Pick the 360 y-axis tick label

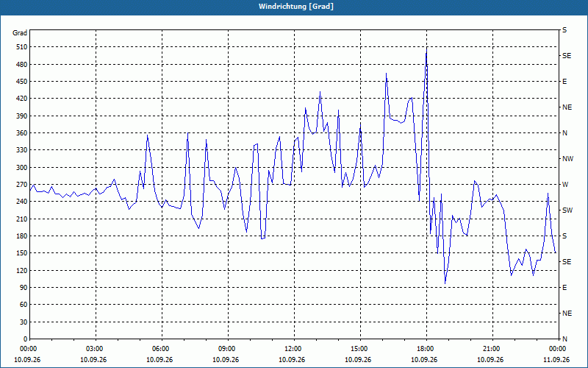[22, 133]
